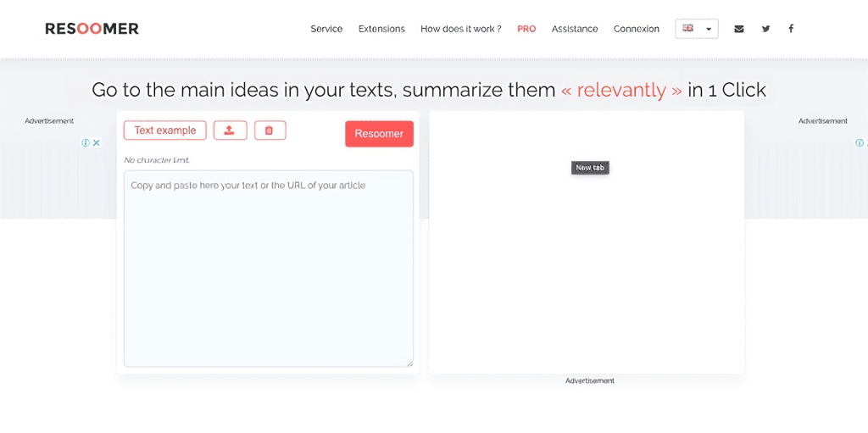Click the Text example button
The image size is (868, 433).
[165, 130]
